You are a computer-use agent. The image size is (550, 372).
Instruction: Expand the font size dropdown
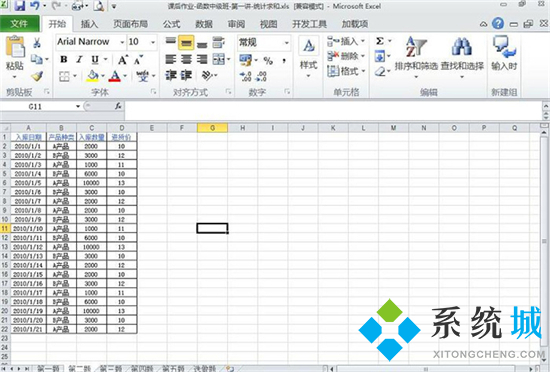[153, 42]
